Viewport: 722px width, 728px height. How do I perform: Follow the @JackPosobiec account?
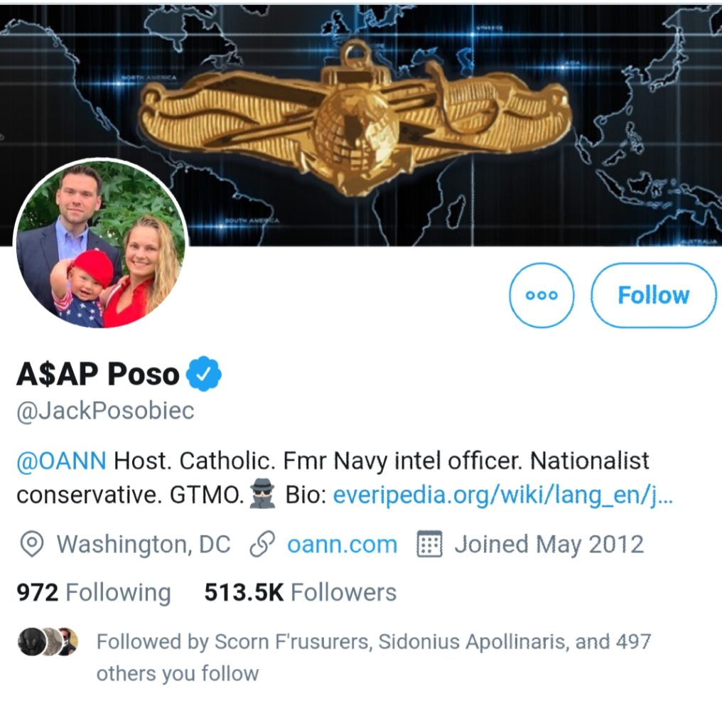coord(654,295)
